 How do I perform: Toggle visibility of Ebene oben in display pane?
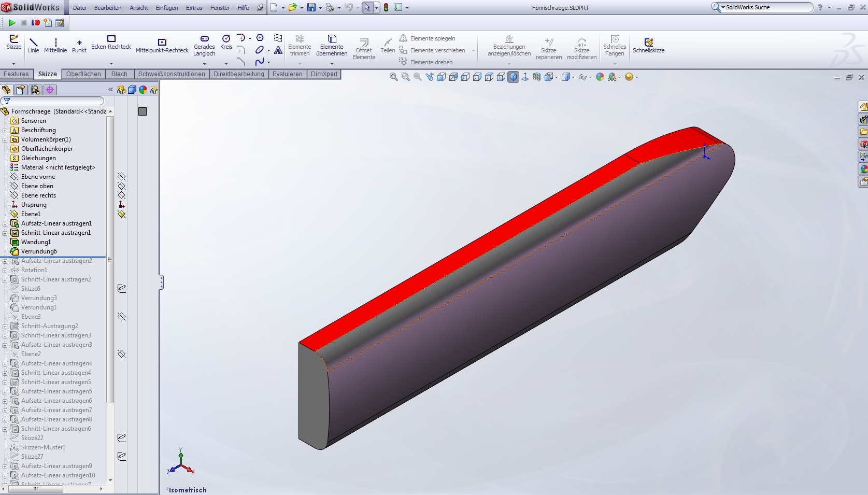pyautogui.click(x=121, y=186)
